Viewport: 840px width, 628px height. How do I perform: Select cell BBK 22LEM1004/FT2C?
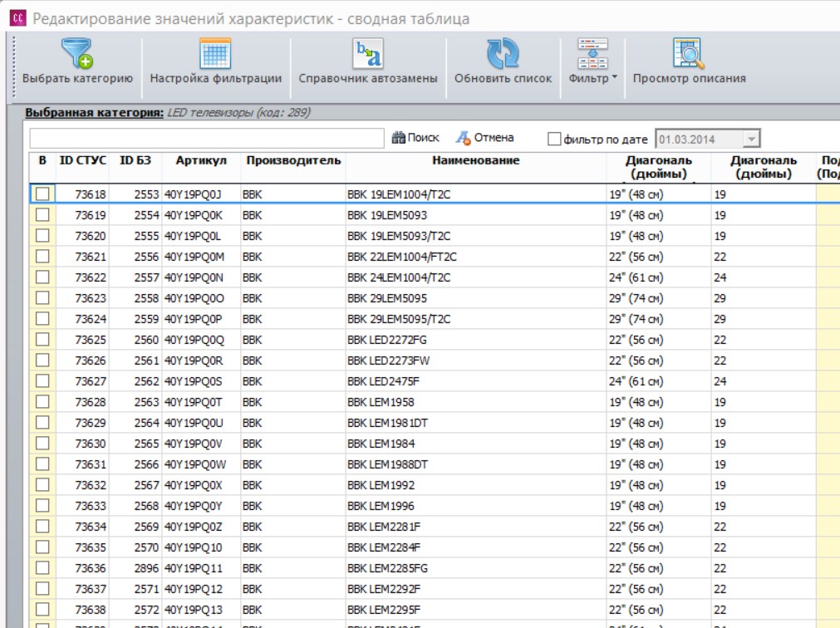(x=476, y=257)
